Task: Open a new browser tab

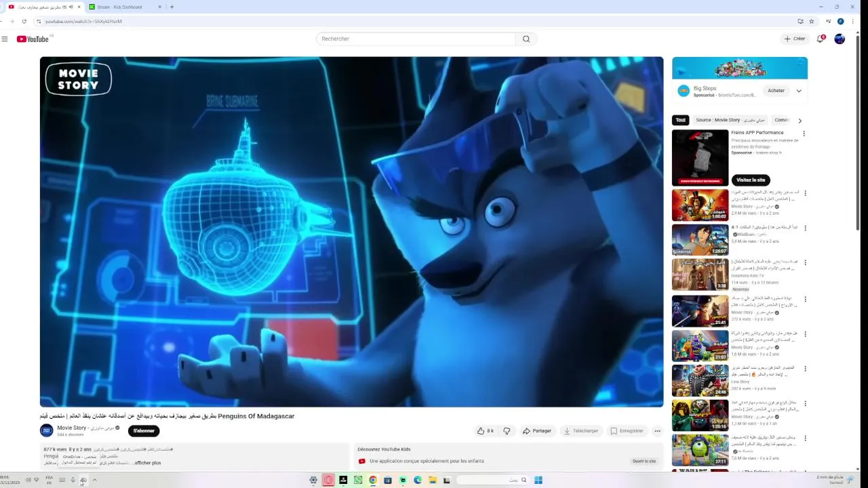Action: pyautogui.click(x=172, y=7)
